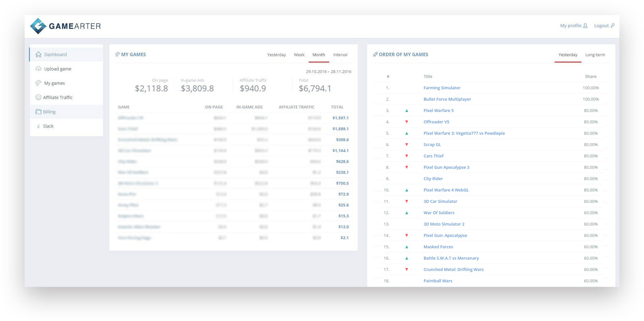The image size is (644, 321).
Task: Go to My games in the sidebar
Action: click(x=66, y=83)
